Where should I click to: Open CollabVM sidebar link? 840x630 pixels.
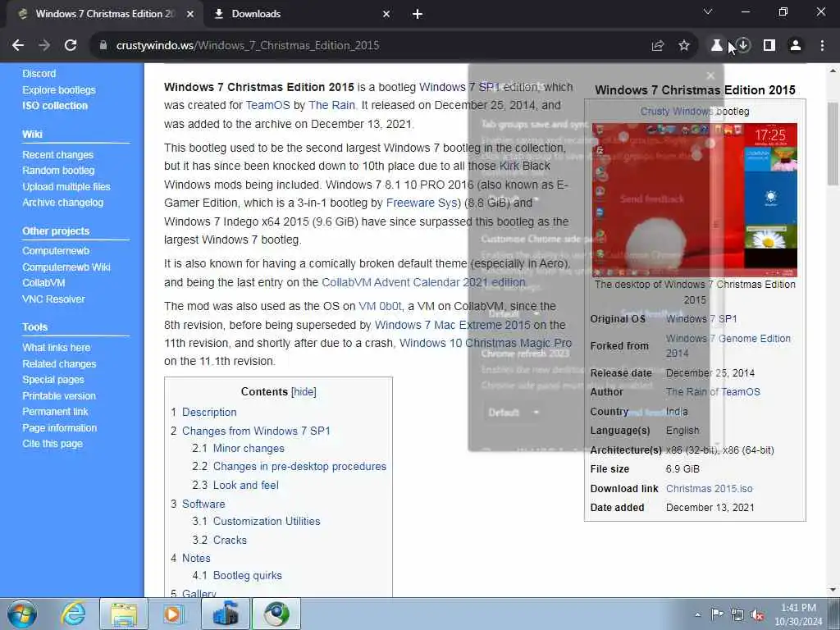click(44, 283)
